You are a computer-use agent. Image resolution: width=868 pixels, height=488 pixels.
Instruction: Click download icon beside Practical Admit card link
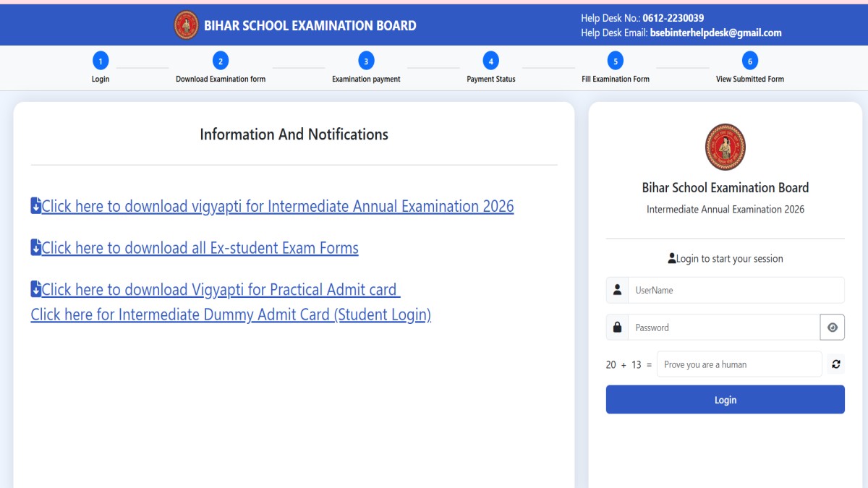36,290
